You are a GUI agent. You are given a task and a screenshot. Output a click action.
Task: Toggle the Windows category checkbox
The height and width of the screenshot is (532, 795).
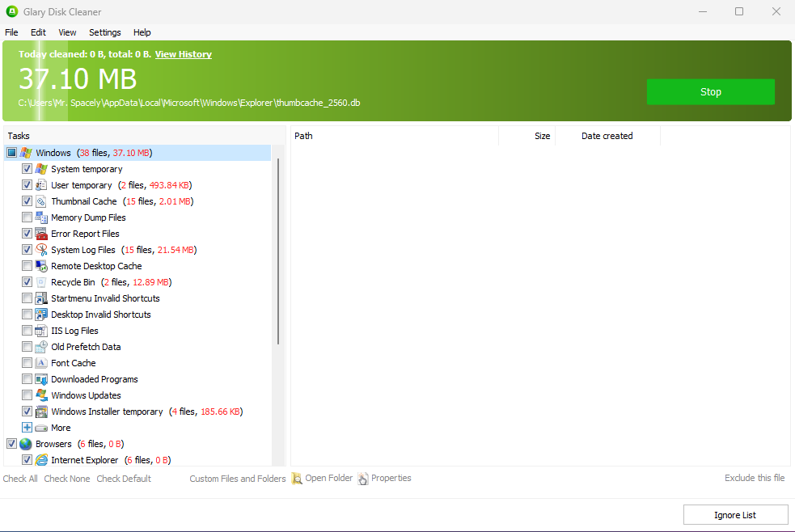pyautogui.click(x=11, y=153)
